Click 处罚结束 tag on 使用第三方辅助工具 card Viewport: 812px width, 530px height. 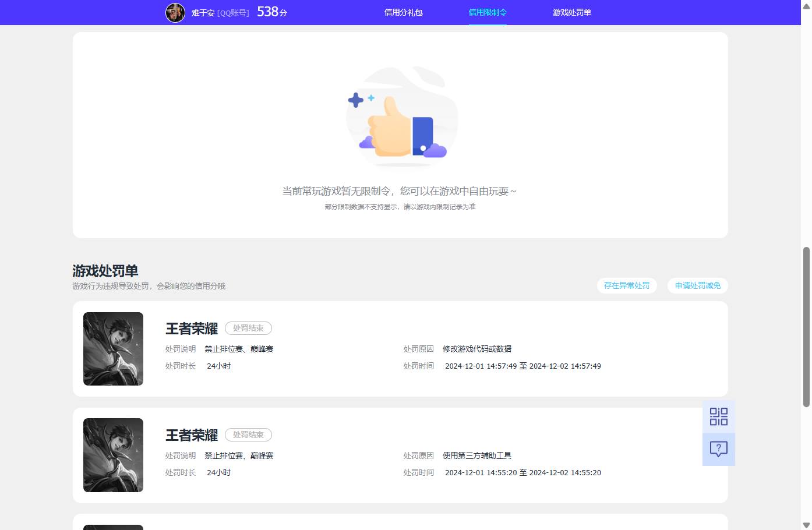(x=248, y=435)
